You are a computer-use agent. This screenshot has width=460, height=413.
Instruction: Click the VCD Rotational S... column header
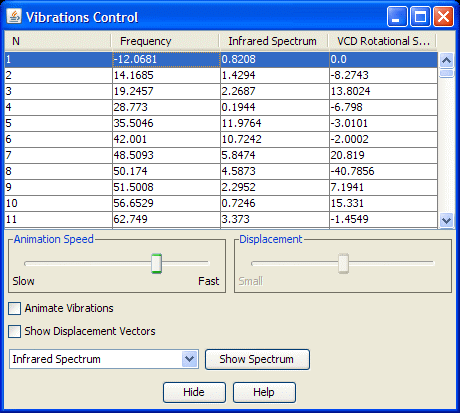[383, 41]
